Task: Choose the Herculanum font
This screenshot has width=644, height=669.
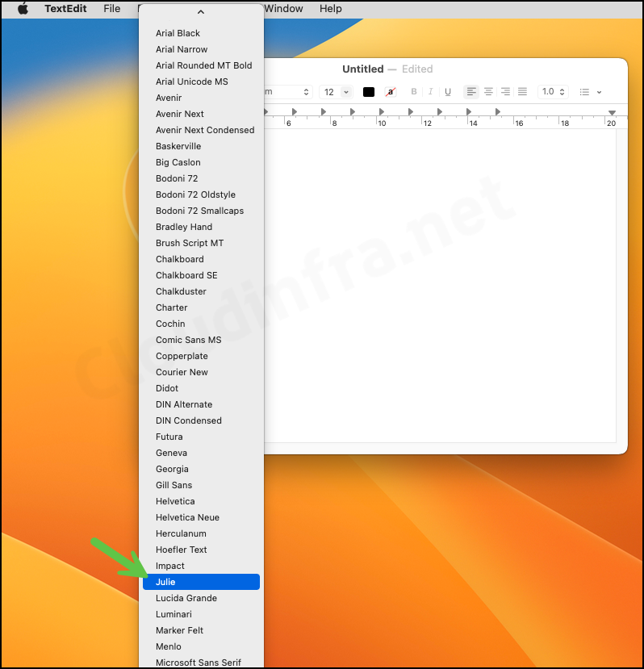Action: pos(201,533)
